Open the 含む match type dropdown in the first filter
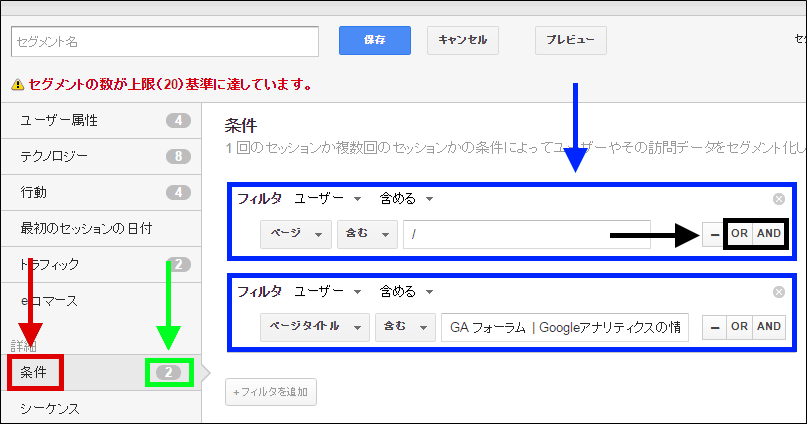 pyautogui.click(x=367, y=234)
